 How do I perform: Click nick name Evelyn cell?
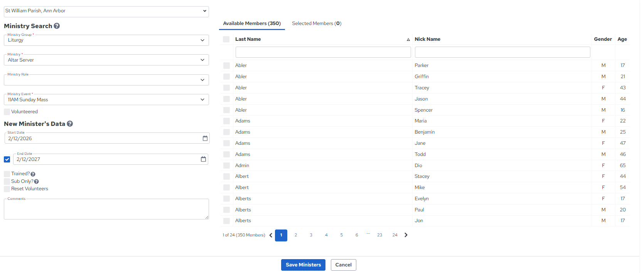pyautogui.click(x=421, y=199)
